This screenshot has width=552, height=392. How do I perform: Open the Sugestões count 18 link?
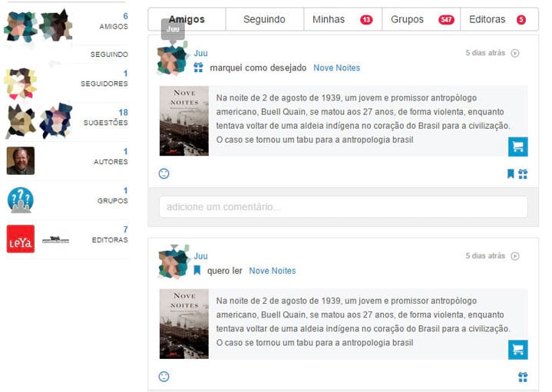pos(123,113)
